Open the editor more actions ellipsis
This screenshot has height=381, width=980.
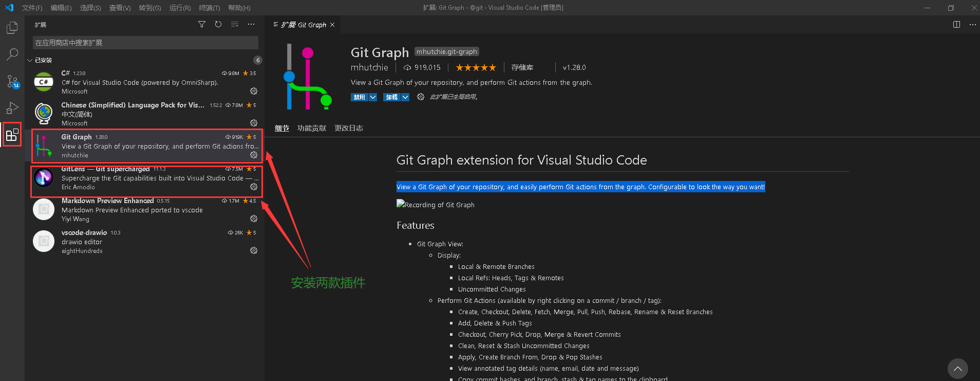(x=972, y=24)
